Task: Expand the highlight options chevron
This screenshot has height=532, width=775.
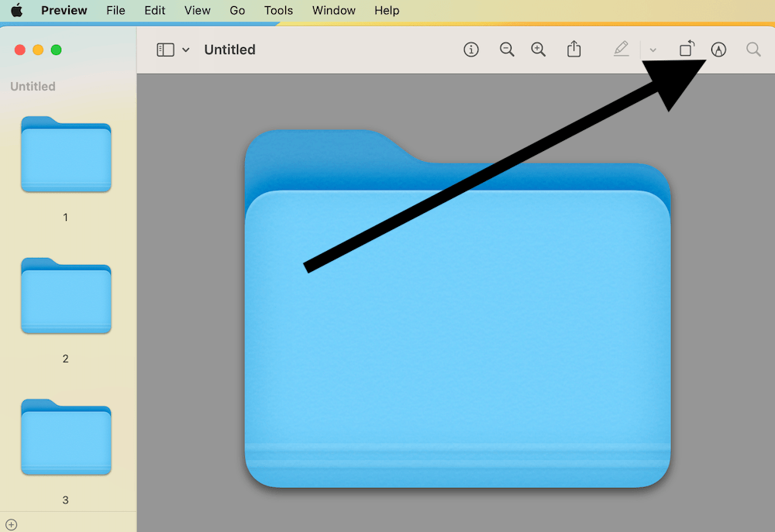Action: pyautogui.click(x=653, y=50)
